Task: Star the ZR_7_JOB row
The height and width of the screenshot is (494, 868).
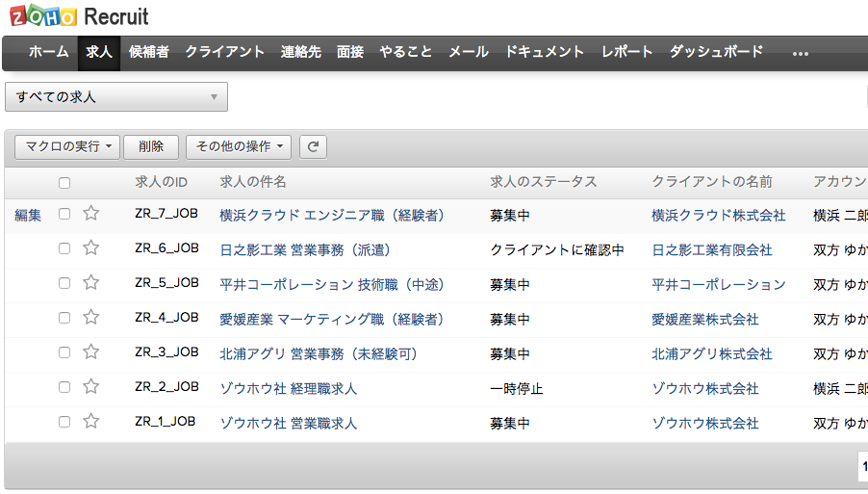Action: click(90, 213)
